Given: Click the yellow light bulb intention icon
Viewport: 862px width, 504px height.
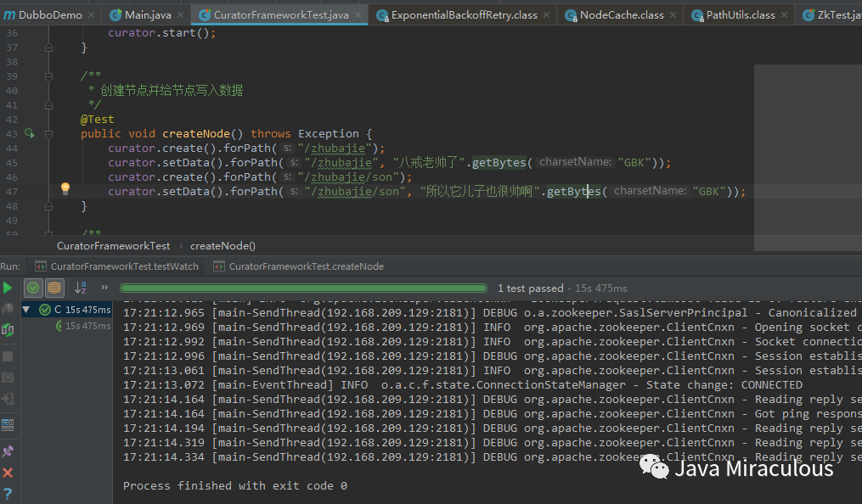Looking at the screenshot, I should coord(65,189).
